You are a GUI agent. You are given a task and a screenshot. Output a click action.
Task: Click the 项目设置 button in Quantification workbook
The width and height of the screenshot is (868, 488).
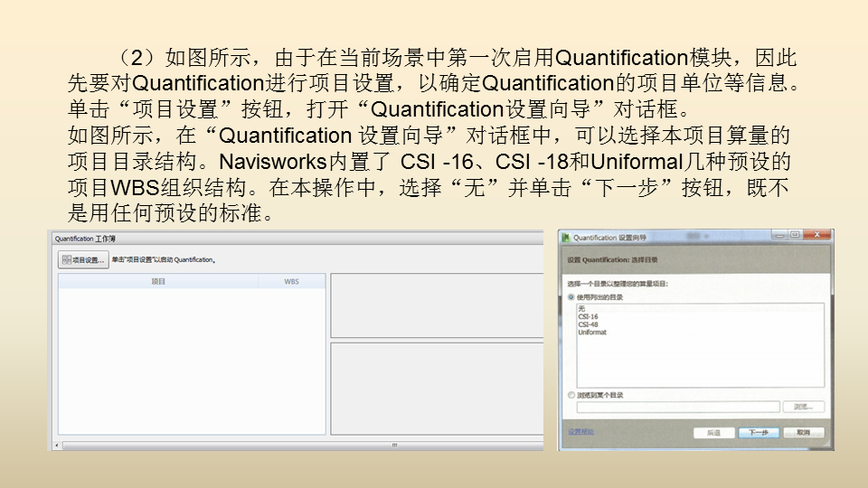(x=83, y=259)
